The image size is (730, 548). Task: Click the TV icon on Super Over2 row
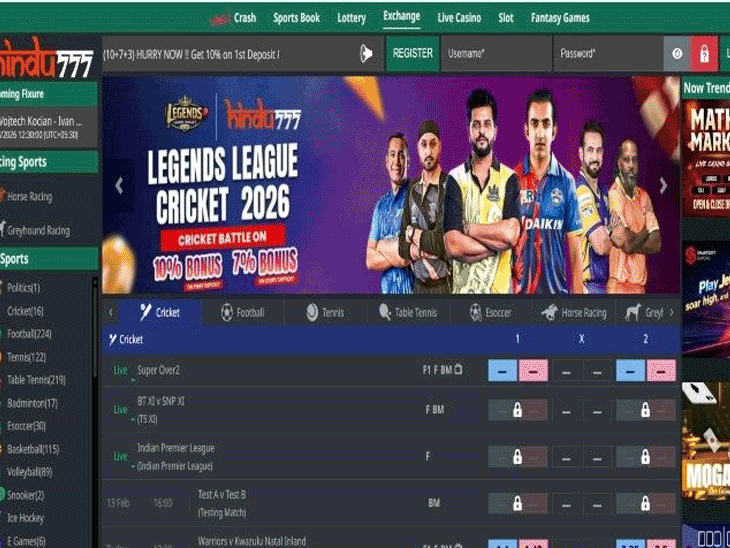pos(458,370)
